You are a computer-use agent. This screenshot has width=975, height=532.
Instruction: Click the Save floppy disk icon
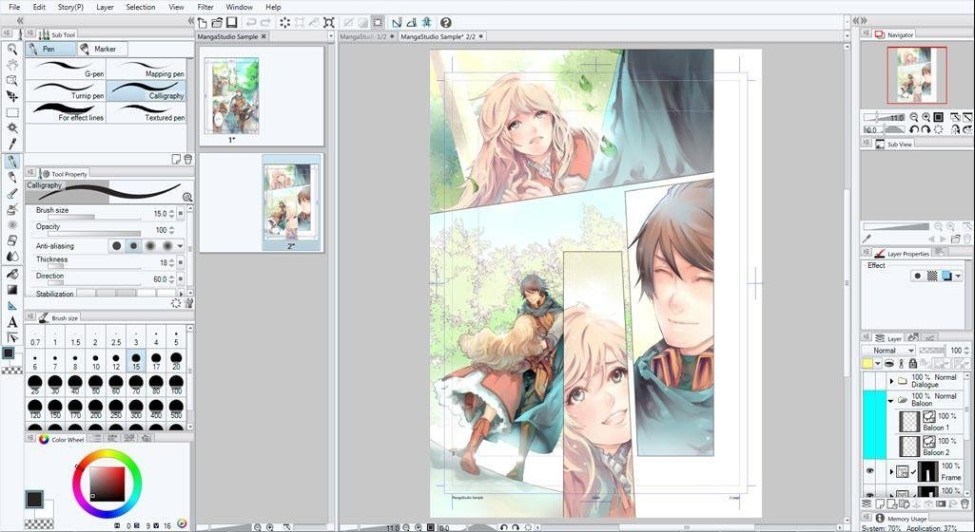pyautogui.click(x=231, y=22)
